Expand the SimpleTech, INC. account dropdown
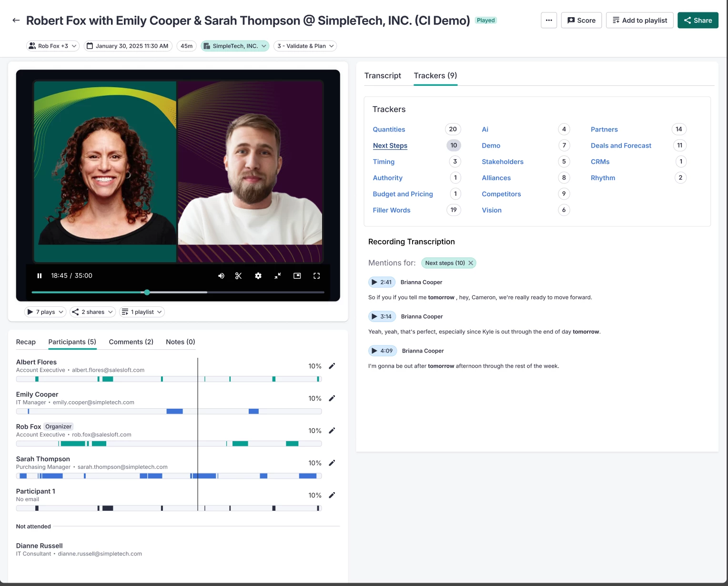The width and height of the screenshot is (728, 586). (235, 46)
